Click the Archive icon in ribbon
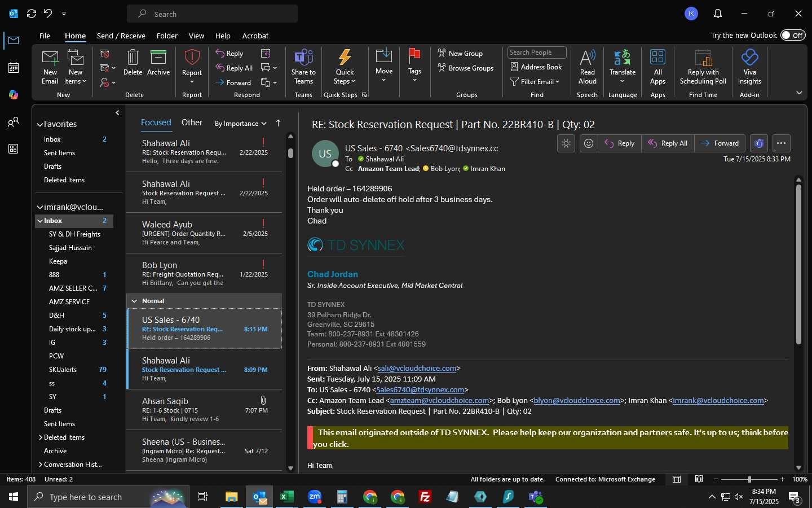The width and height of the screenshot is (812, 508). [158, 58]
